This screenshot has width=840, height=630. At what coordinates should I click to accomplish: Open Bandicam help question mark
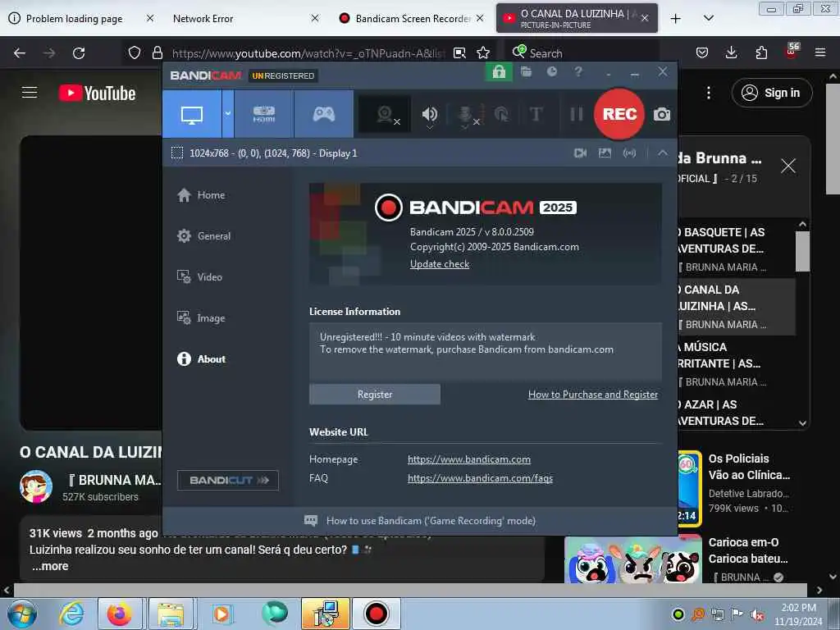click(x=578, y=71)
